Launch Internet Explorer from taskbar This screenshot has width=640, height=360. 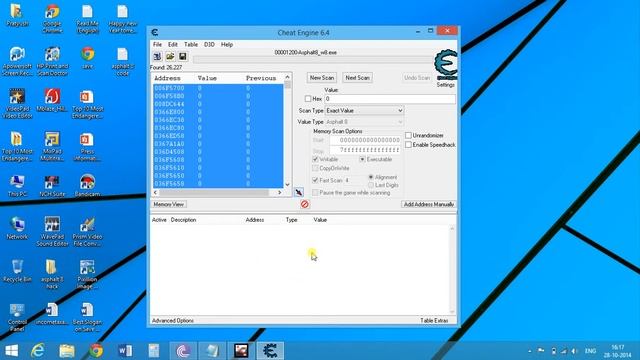(38, 351)
